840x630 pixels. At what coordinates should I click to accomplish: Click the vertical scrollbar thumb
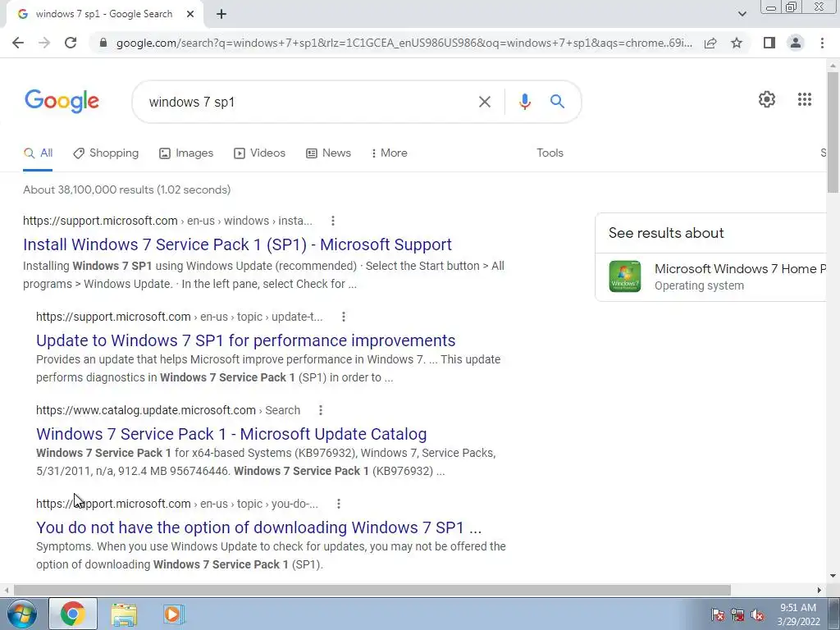(833, 132)
